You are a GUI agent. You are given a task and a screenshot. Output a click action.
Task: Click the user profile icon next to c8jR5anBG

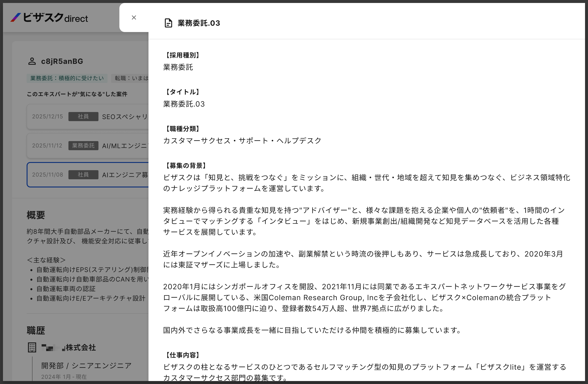click(x=32, y=61)
